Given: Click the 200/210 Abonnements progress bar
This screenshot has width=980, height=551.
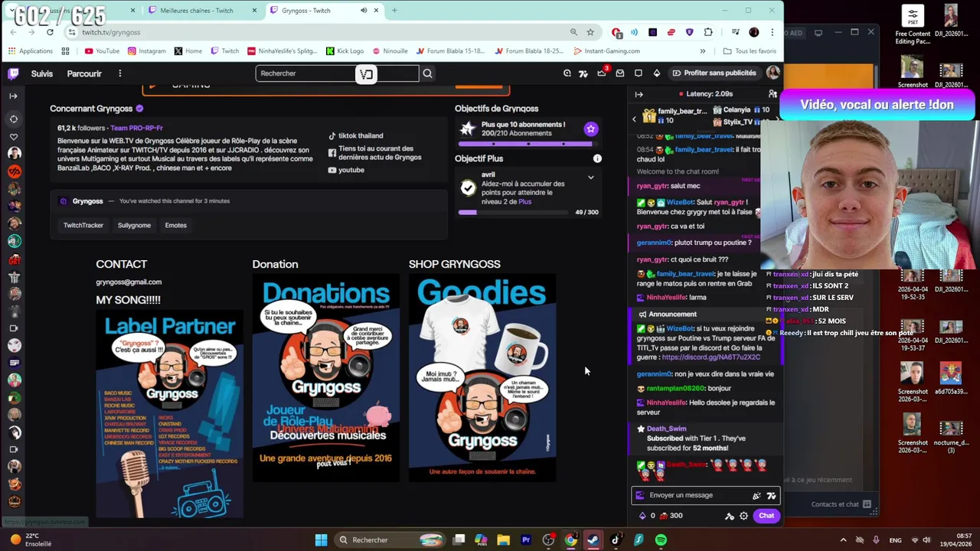Looking at the screenshot, I should pyautogui.click(x=528, y=144).
